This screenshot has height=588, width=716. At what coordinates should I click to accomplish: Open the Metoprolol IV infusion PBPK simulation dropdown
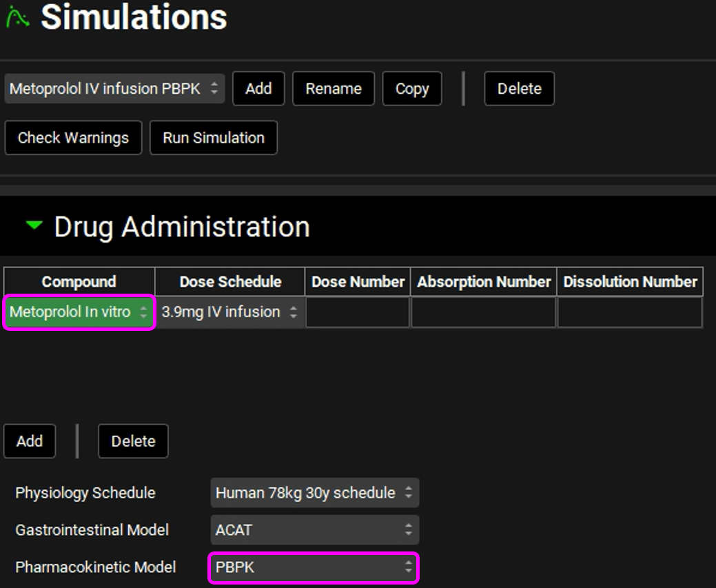pyautogui.click(x=114, y=89)
